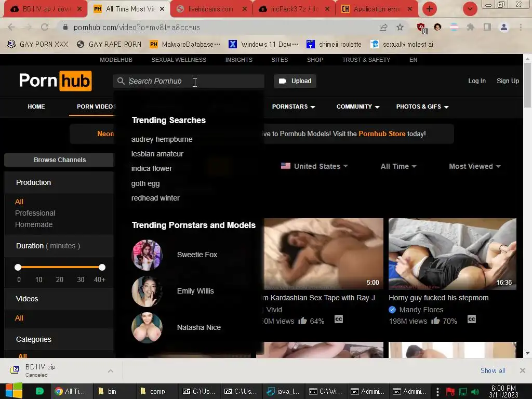Switch to the livehdcams.com tab

pyautogui.click(x=210, y=9)
